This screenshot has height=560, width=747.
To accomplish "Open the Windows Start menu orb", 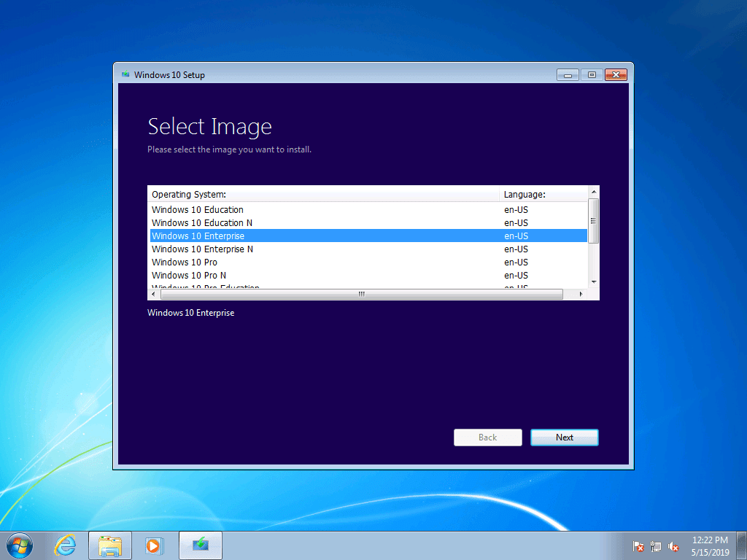I will [20, 545].
